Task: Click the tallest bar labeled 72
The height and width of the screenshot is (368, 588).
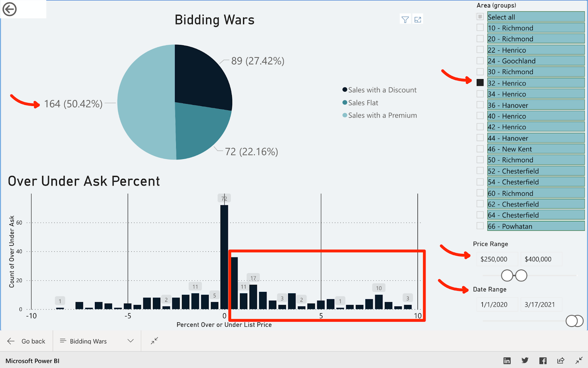Action: (x=224, y=257)
